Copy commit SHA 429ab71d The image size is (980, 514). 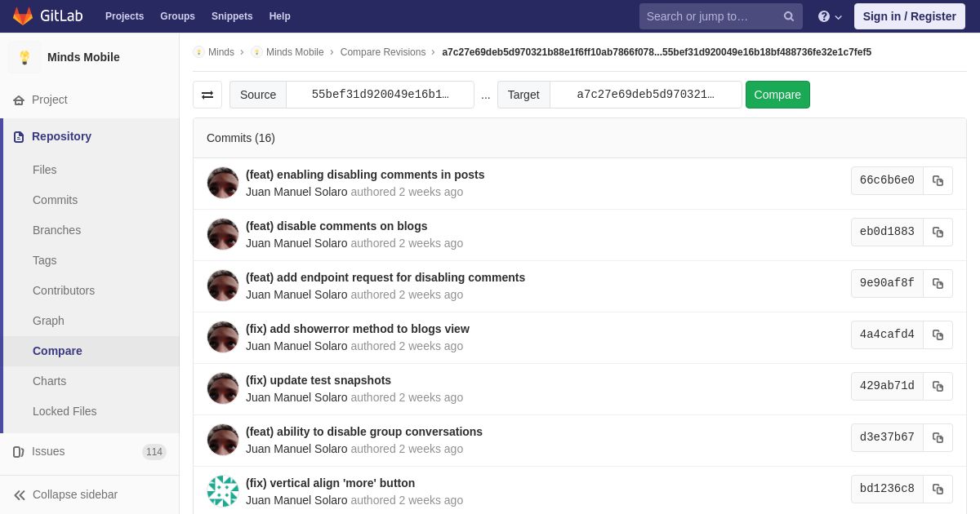pos(938,387)
